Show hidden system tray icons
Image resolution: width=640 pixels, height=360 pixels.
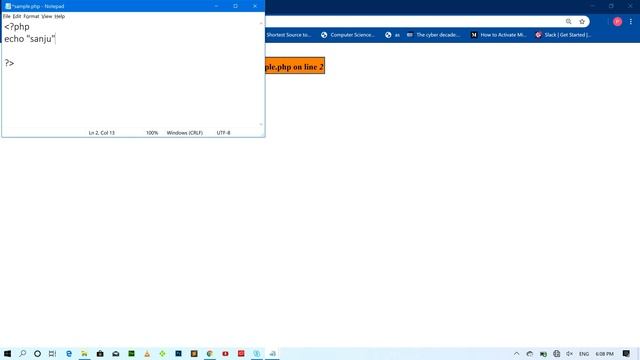[516, 353]
